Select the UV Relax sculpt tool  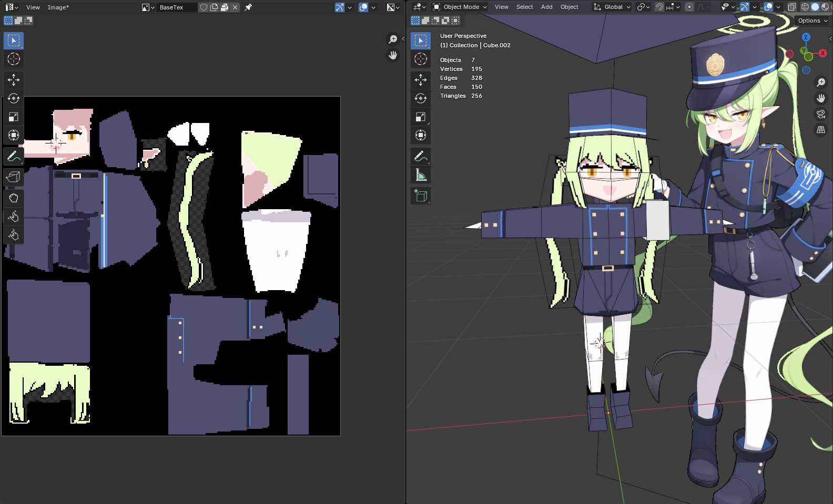click(14, 217)
